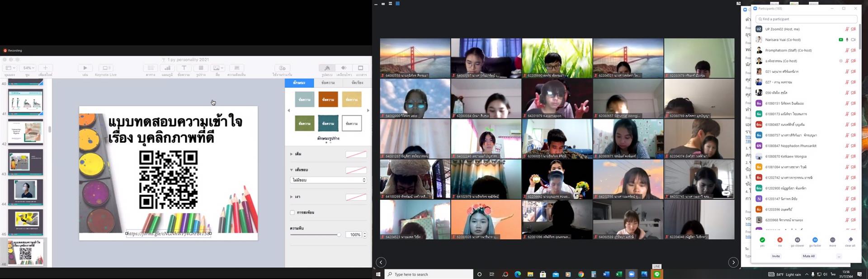
Task: Select the grey-blue text style swatch
Action: click(304, 99)
